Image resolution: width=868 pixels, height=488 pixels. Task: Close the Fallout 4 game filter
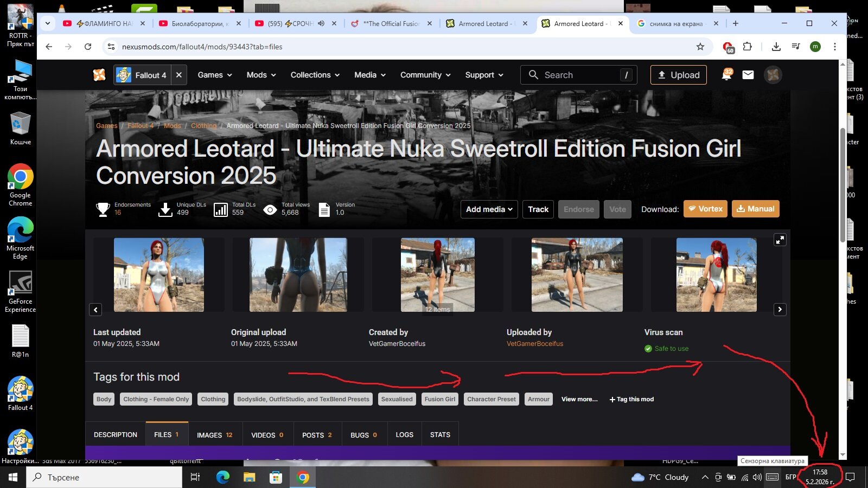point(179,75)
